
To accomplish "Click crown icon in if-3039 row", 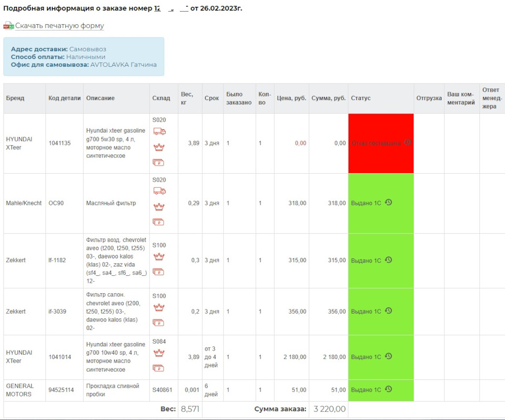I will [x=159, y=307].
